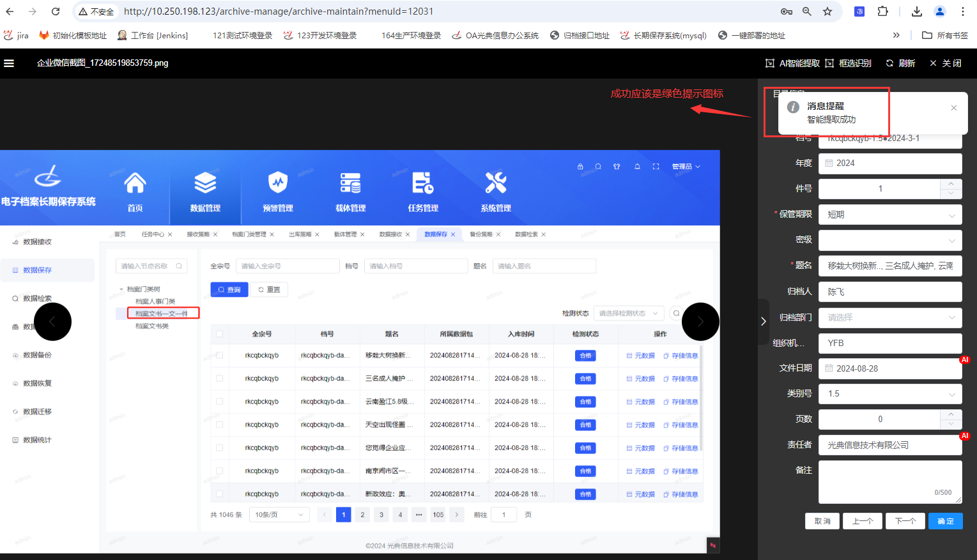
Task: Click the 关闭 button in the viewer header
Action: 945,63
